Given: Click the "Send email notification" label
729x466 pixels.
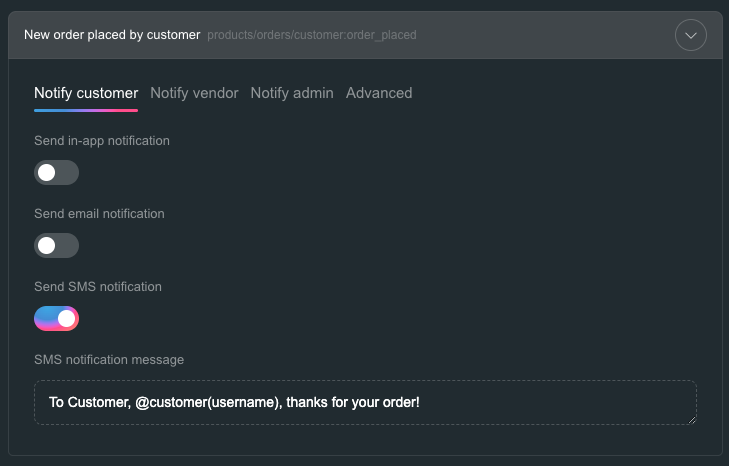Looking at the screenshot, I should pyautogui.click(x=99, y=214).
